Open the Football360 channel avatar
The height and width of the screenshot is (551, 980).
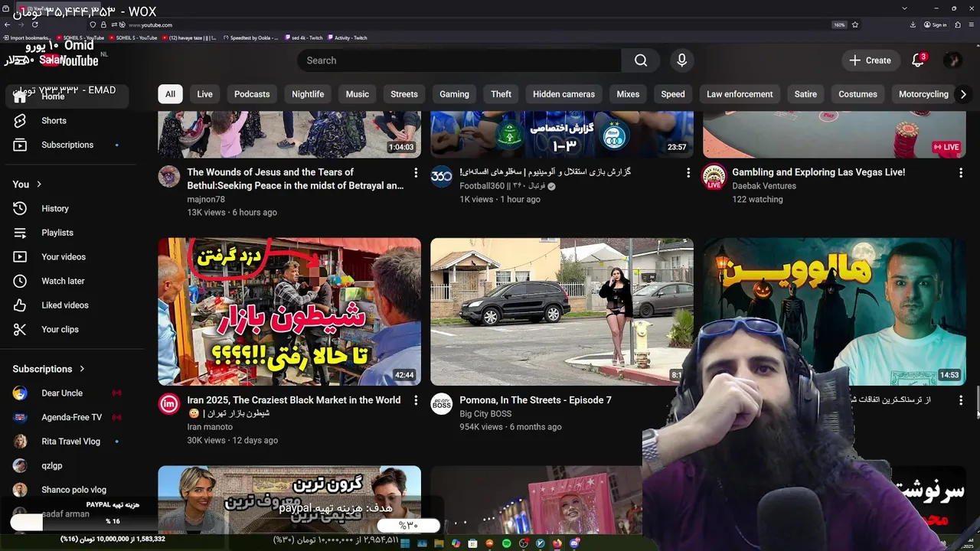(x=442, y=176)
